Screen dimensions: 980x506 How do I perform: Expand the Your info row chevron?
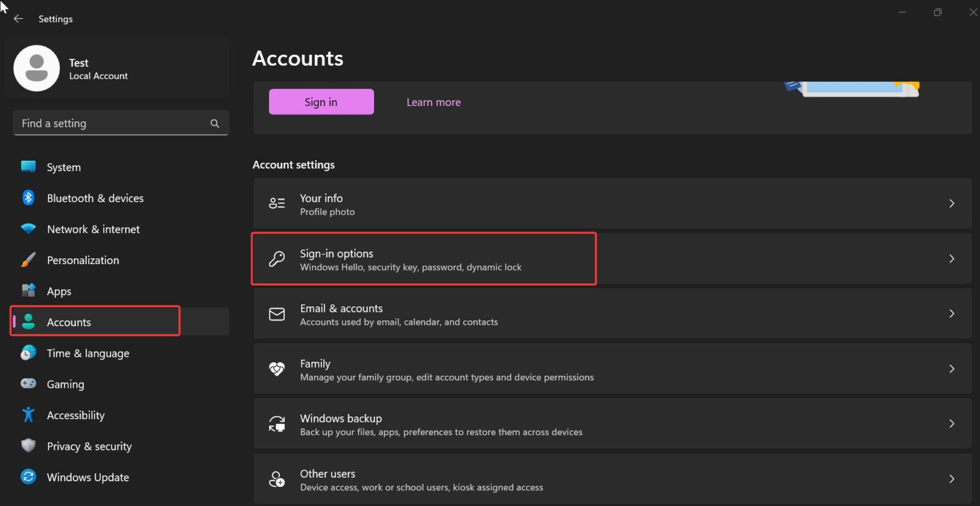951,203
